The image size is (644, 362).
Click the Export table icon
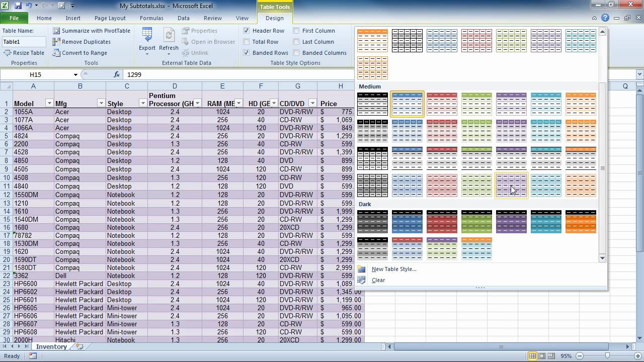(147, 36)
